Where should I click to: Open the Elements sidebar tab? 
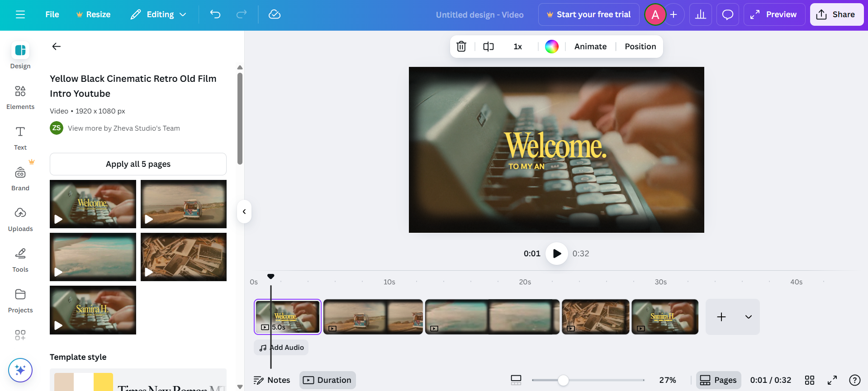tap(20, 97)
